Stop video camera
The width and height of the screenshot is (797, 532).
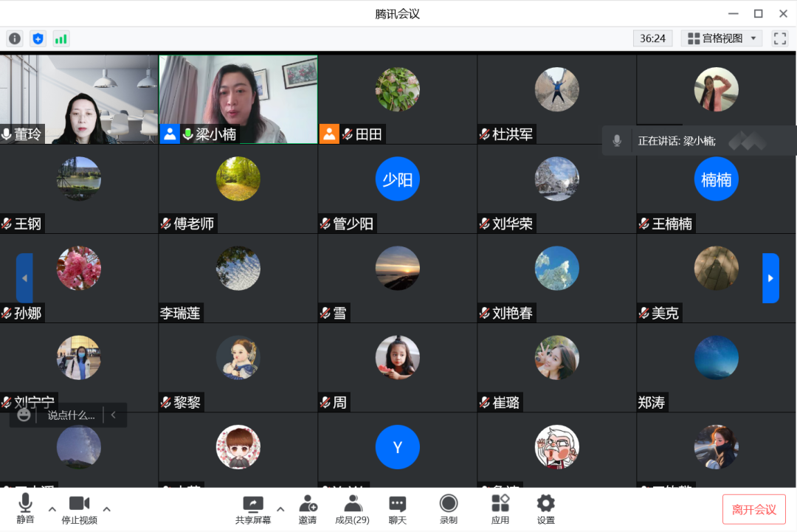(x=79, y=509)
